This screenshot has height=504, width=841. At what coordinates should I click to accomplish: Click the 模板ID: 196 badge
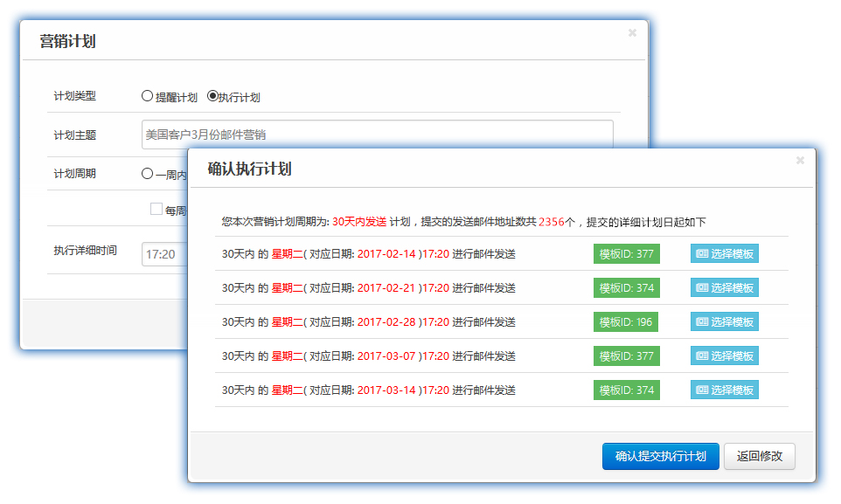point(626,322)
